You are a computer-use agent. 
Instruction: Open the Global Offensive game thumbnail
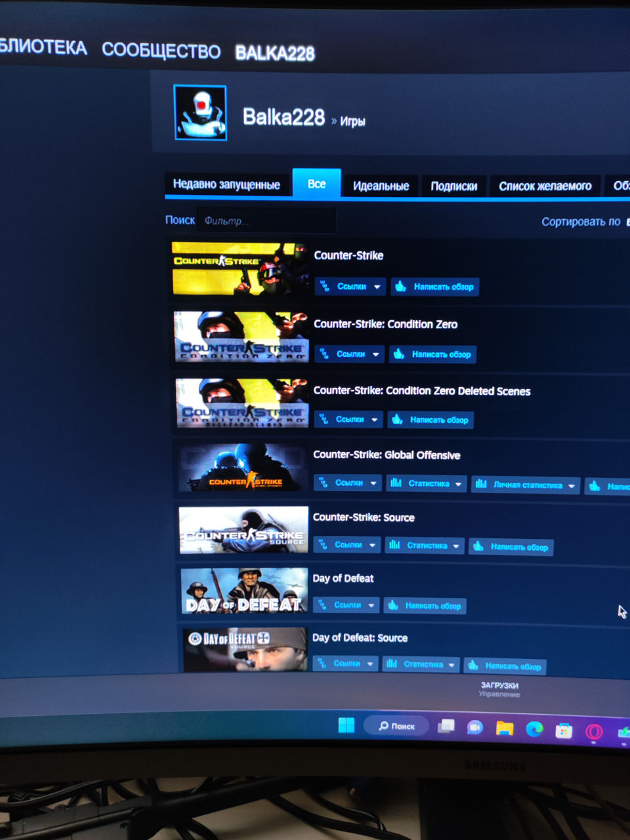[x=243, y=468]
